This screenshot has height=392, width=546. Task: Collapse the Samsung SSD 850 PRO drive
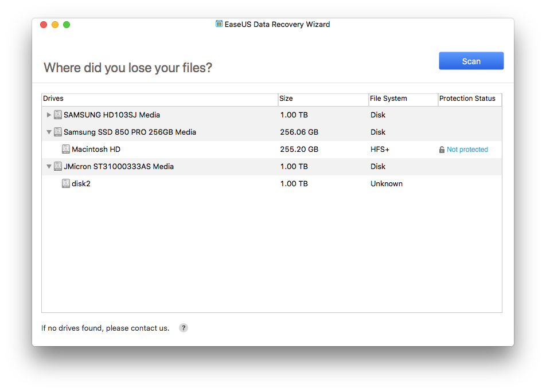coord(49,132)
